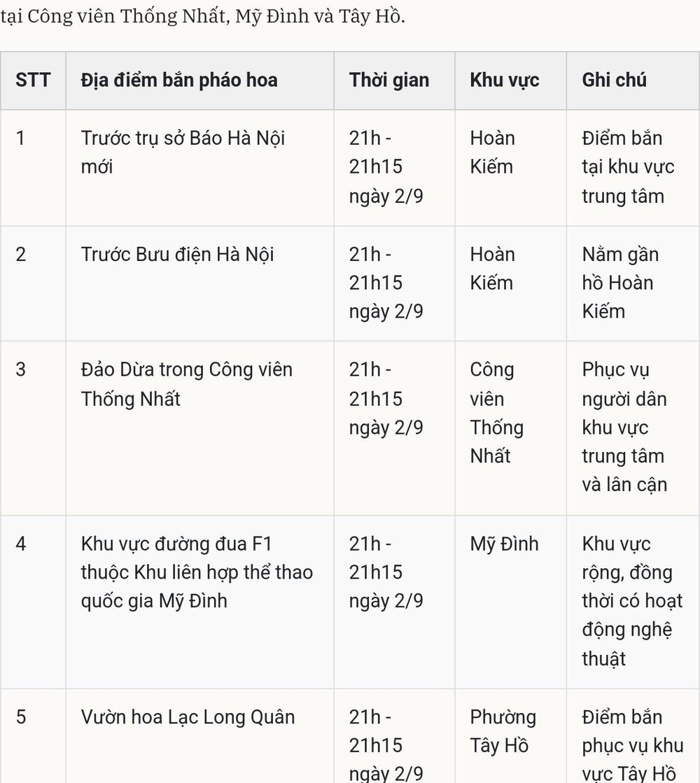Select the Khu vực rộng, đồng thời note cell

tap(633, 602)
